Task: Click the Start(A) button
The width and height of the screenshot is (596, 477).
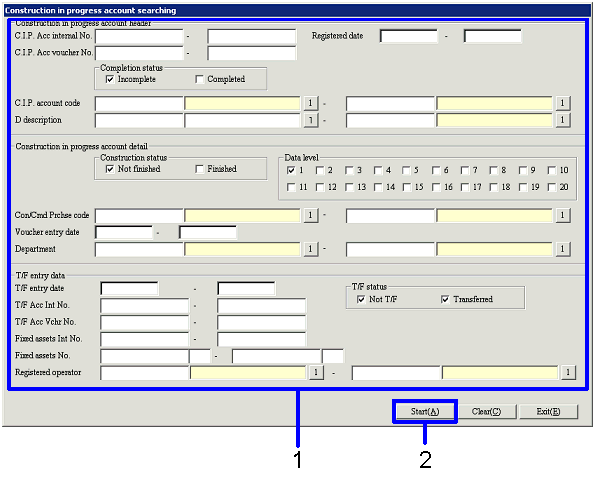Action: pyautogui.click(x=425, y=412)
